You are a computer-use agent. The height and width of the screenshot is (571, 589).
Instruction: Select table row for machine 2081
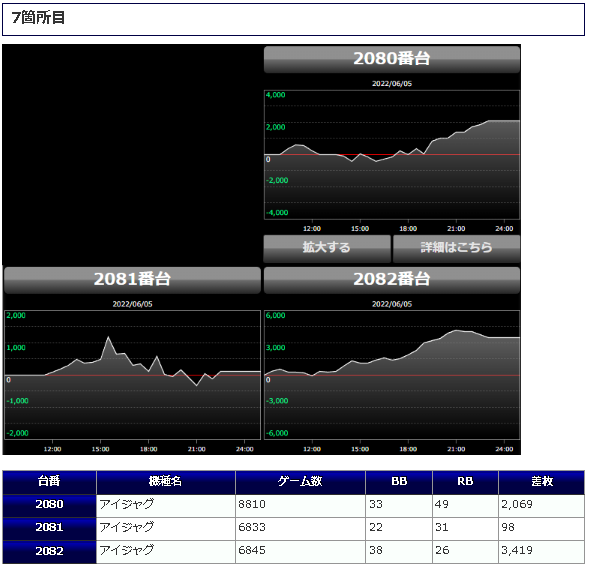click(293, 529)
